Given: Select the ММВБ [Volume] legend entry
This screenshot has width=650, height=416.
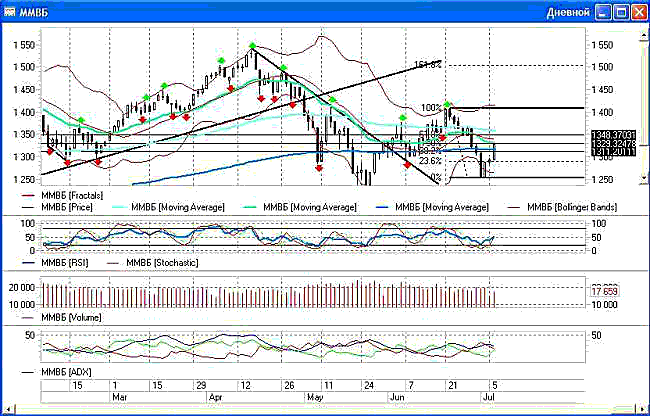Looking at the screenshot, I should click(61, 317).
